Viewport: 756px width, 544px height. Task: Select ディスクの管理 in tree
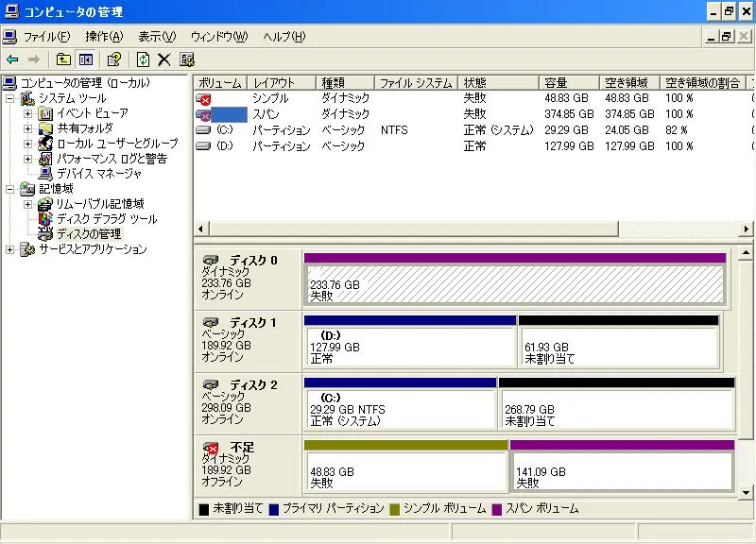tap(89, 234)
